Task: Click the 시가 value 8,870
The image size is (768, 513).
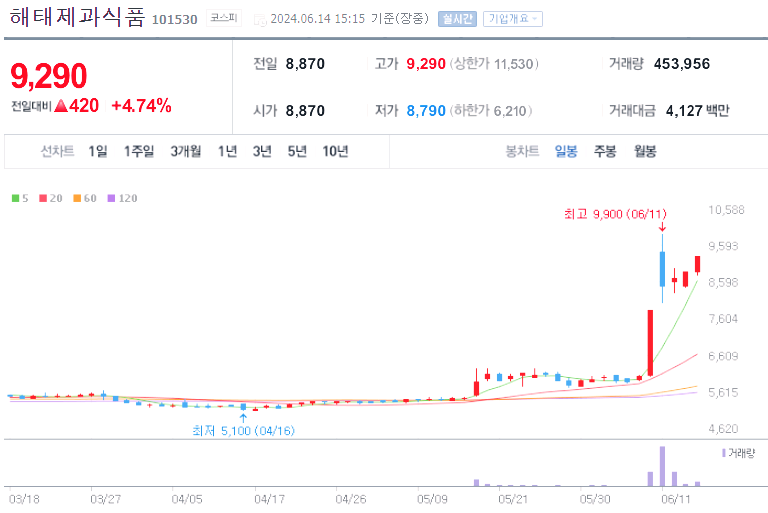Action: click(x=305, y=111)
